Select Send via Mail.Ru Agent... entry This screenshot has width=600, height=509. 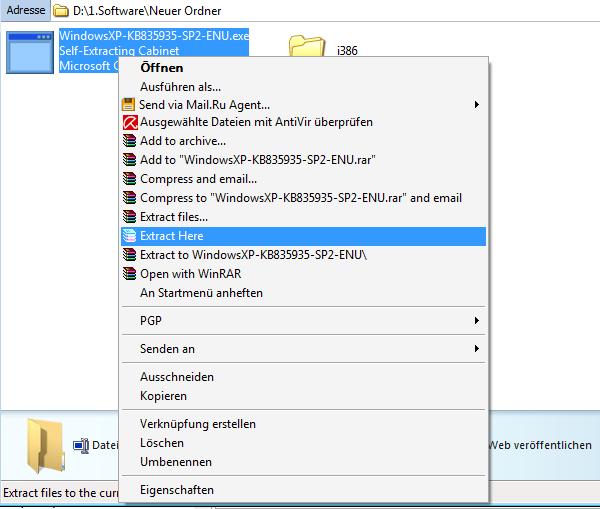click(x=303, y=104)
